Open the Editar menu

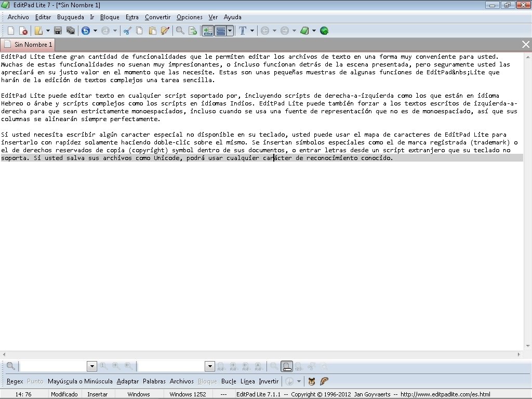[43, 17]
